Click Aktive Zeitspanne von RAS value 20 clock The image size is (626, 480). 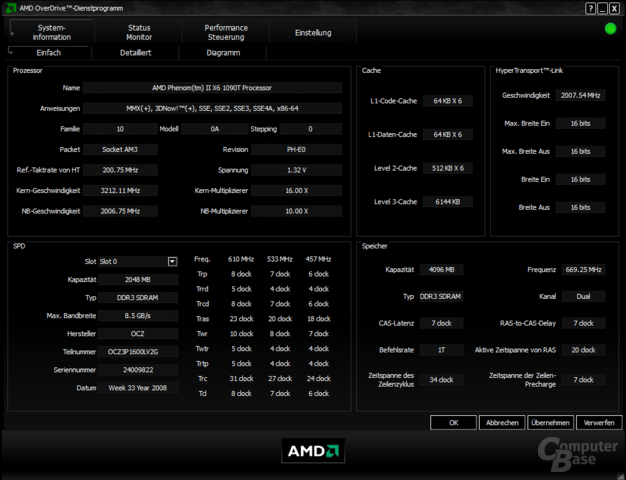coord(583,350)
